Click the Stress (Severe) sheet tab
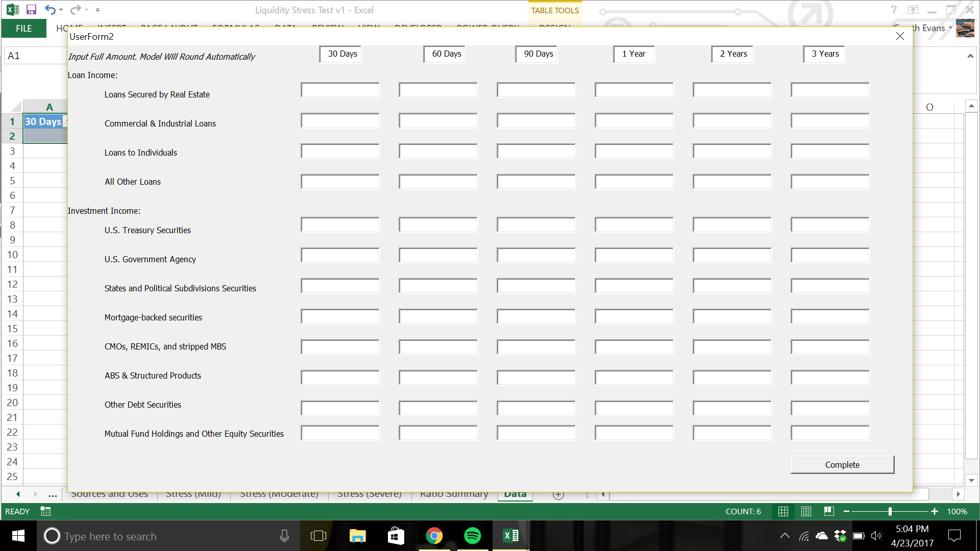 (369, 494)
